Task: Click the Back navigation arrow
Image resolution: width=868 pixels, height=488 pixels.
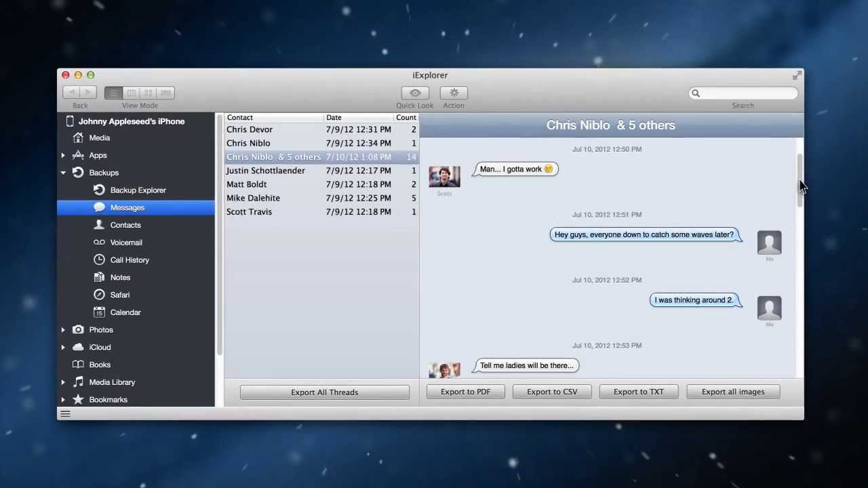Action: click(x=71, y=93)
